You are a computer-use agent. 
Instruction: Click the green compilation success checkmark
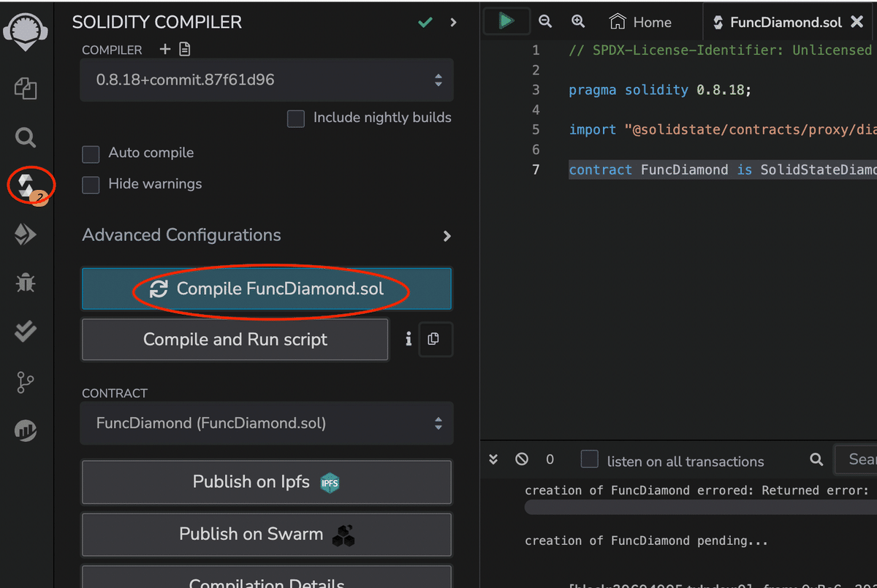point(425,23)
